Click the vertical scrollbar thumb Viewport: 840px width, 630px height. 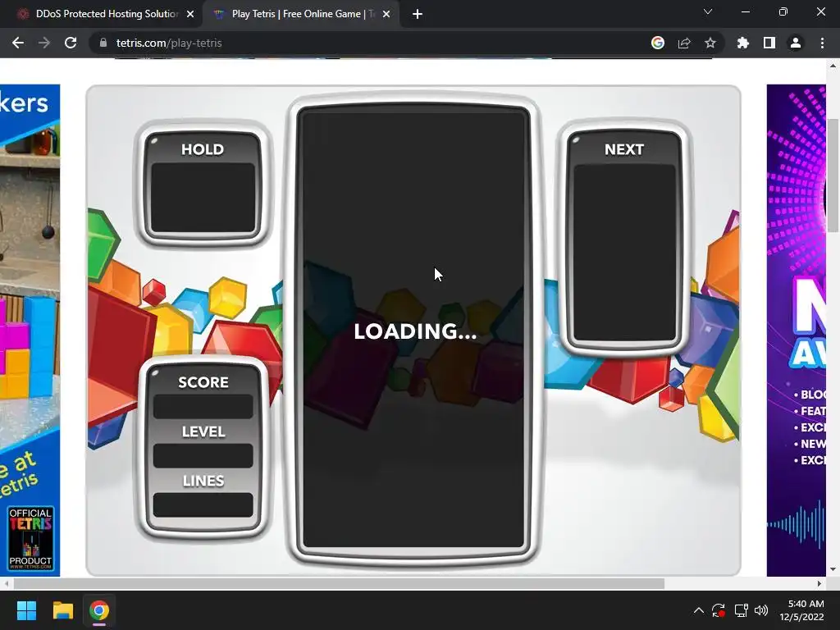[833, 176]
